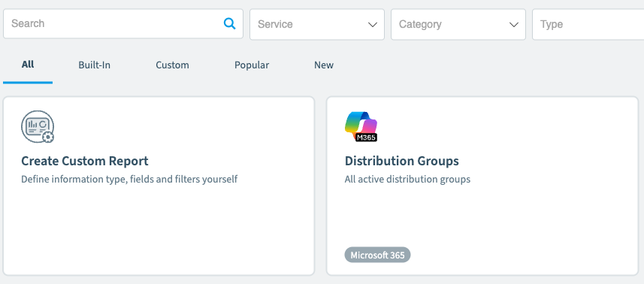The width and height of the screenshot is (644, 284).
Task: Switch to the Built-In tab
Action: coord(95,65)
